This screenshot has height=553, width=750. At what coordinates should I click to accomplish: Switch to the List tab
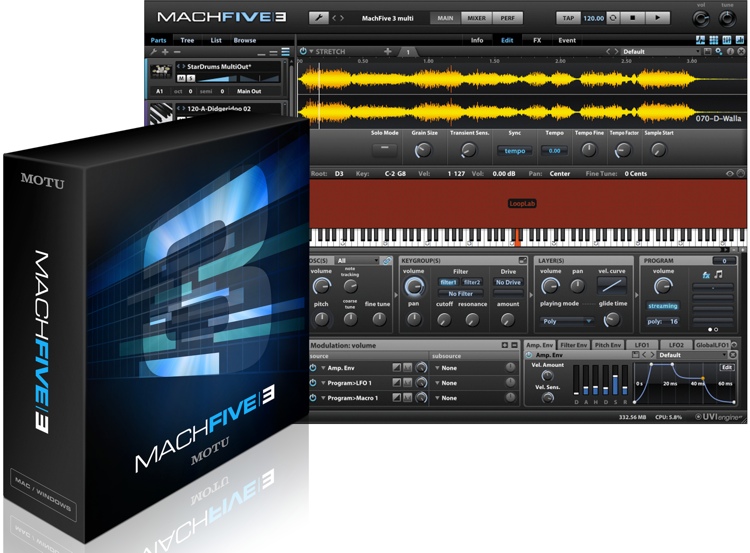pyautogui.click(x=216, y=40)
